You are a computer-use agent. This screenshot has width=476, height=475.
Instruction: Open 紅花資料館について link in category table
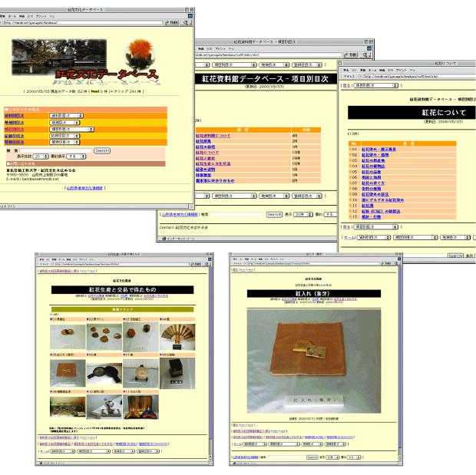213,136
